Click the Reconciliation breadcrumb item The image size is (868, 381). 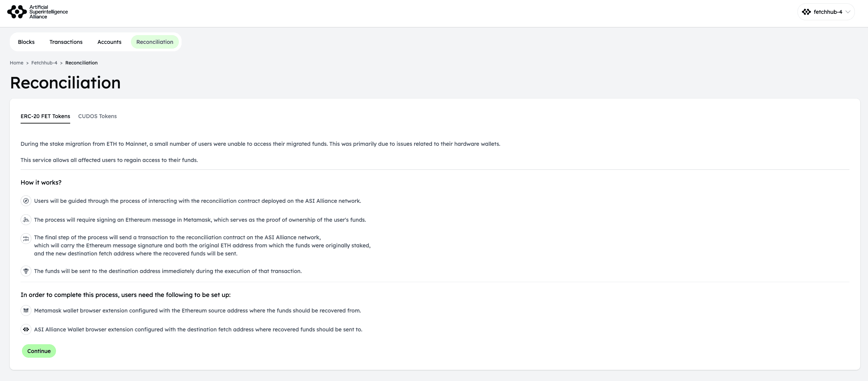(81, 63)
